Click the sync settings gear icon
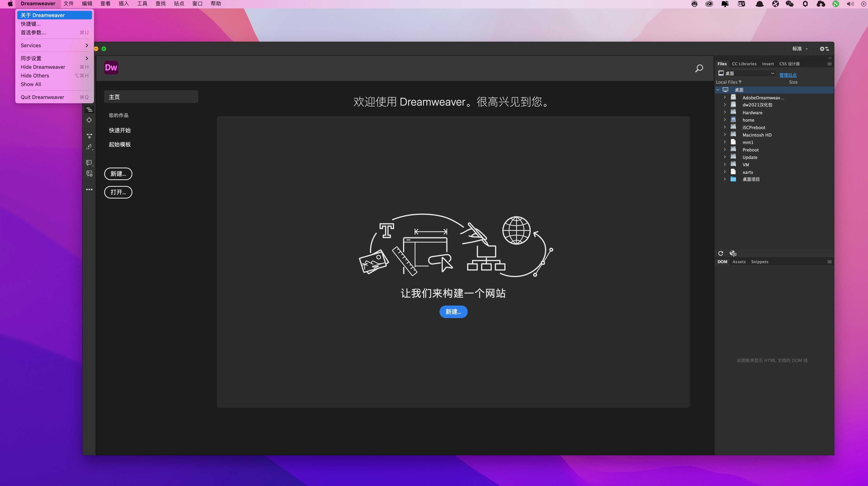The width and height of the screenshot is (868, 486). 824,49
